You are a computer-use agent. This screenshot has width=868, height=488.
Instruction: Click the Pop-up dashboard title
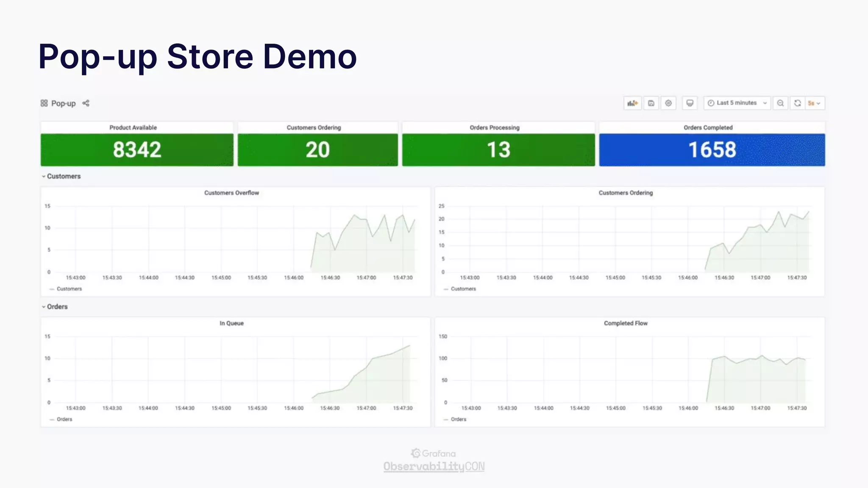(x=63, y=103)
